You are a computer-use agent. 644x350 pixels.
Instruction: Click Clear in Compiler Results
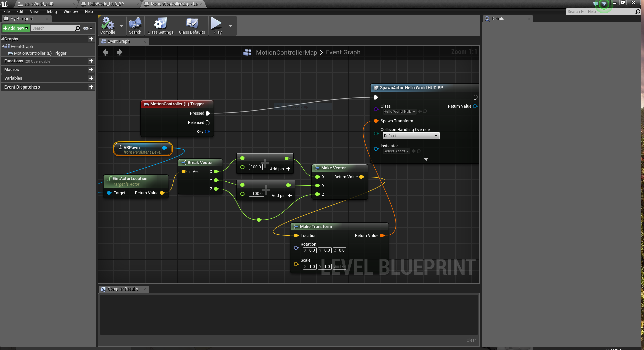(471, 340)
